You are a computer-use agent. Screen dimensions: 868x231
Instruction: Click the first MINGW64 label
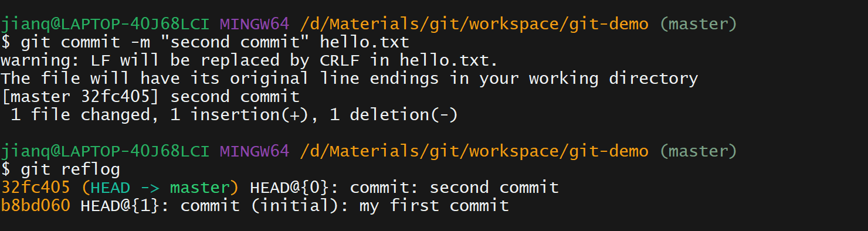(x=255, y=24)
